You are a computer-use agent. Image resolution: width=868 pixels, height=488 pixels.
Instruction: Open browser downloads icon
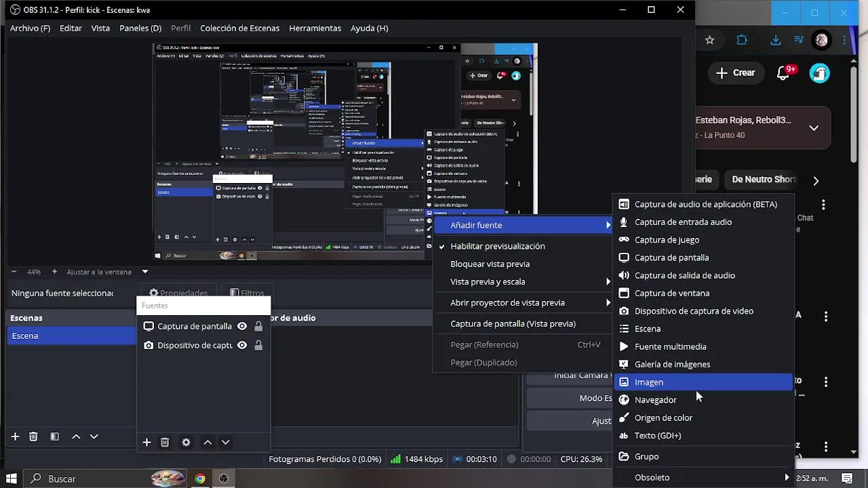pos(776,40)
